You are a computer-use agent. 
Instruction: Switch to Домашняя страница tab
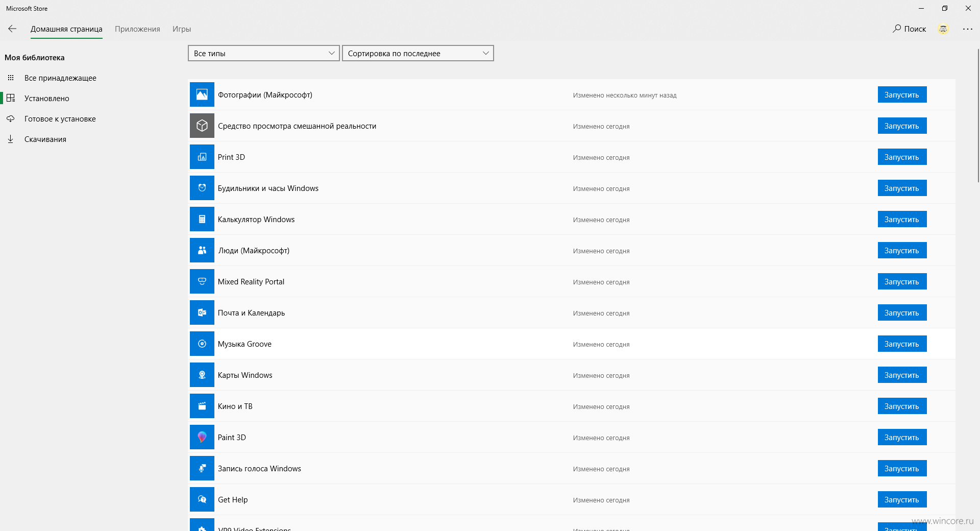pyautogui.click(x=66, y=29)
